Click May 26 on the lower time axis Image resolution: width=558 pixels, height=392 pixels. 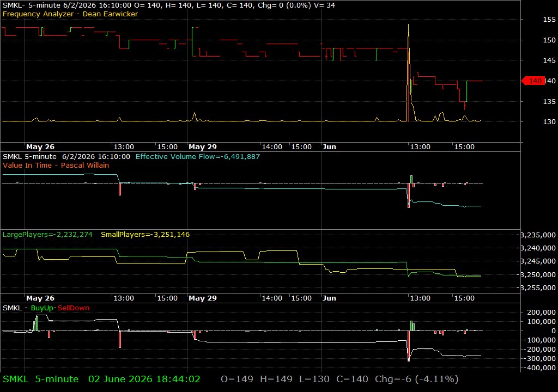pos(40,298)
